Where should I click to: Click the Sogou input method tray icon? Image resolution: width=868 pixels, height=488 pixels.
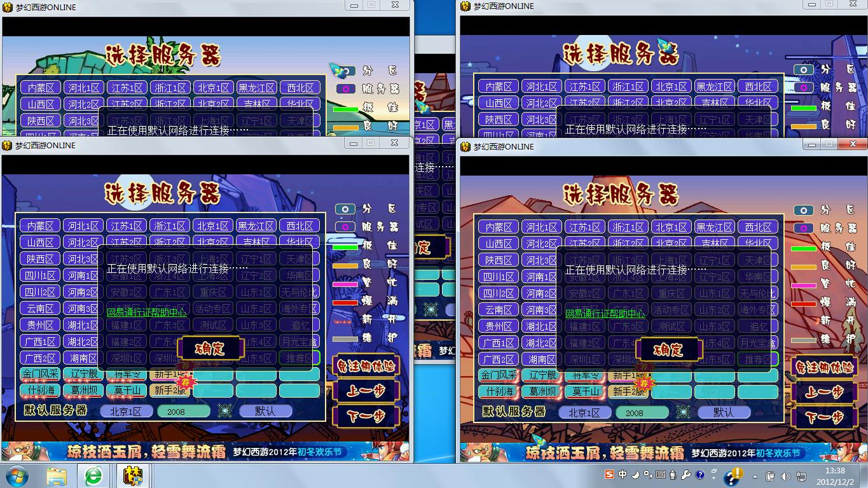point(609,475)
